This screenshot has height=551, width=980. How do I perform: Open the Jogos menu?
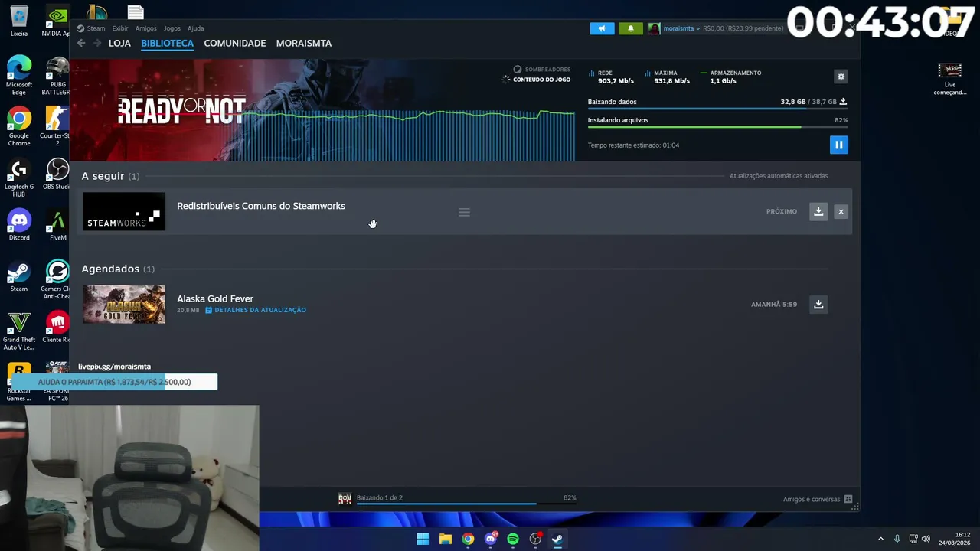click(171, 28)
